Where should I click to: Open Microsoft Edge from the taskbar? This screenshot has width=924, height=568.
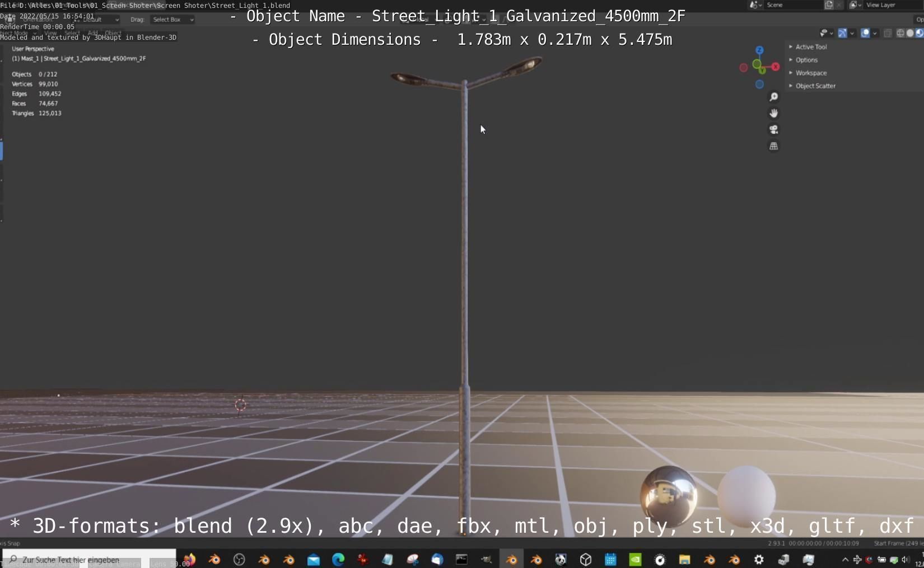pyautogui.click(x=338, y=559)
